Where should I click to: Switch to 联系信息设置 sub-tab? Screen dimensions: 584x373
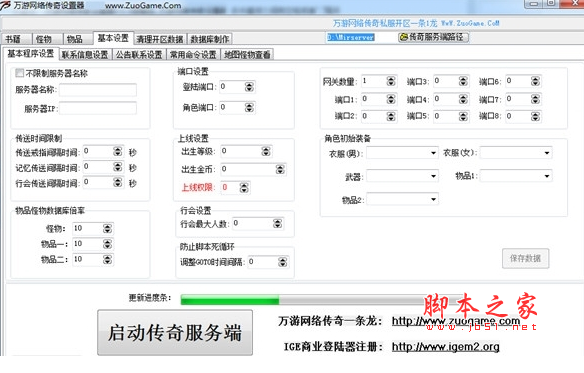[85, 55]
